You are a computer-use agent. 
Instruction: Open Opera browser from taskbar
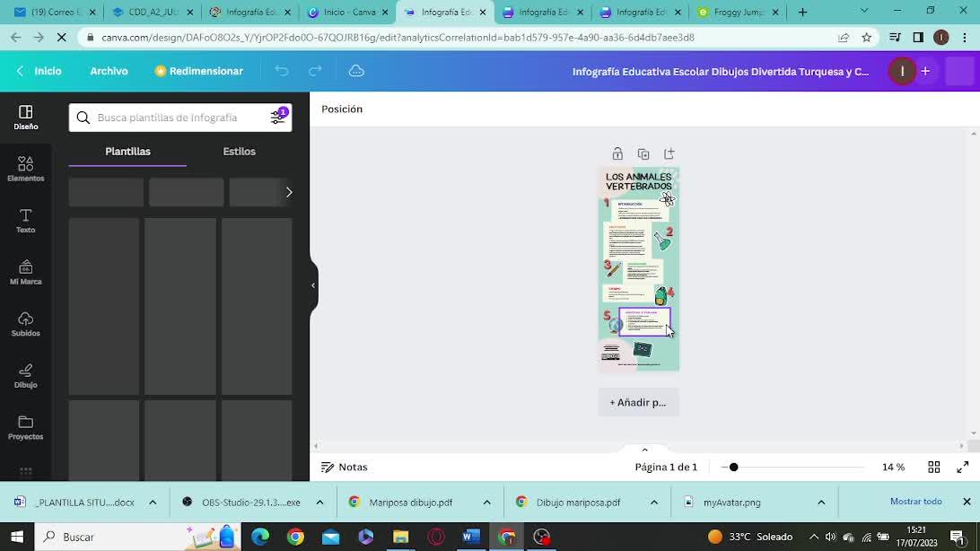435,537
